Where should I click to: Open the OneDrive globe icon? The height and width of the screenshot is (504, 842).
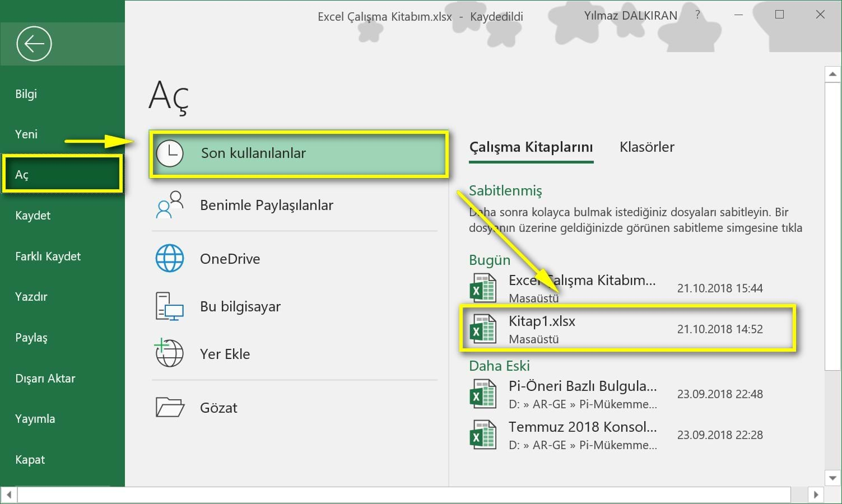170,259
